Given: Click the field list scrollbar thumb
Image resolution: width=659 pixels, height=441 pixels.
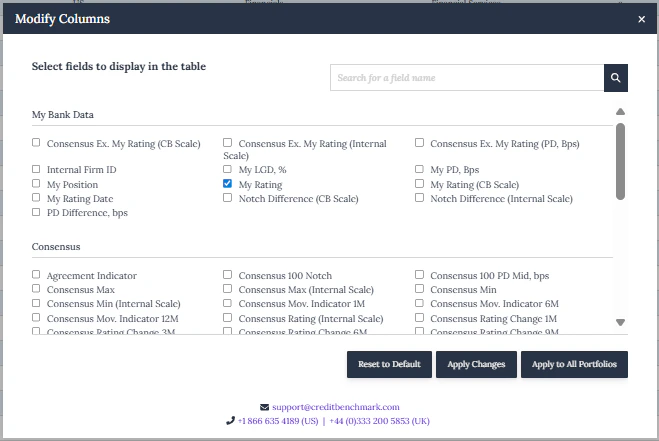Looking at the screenshot, I should pyautogui.click(x=620, y=161).
